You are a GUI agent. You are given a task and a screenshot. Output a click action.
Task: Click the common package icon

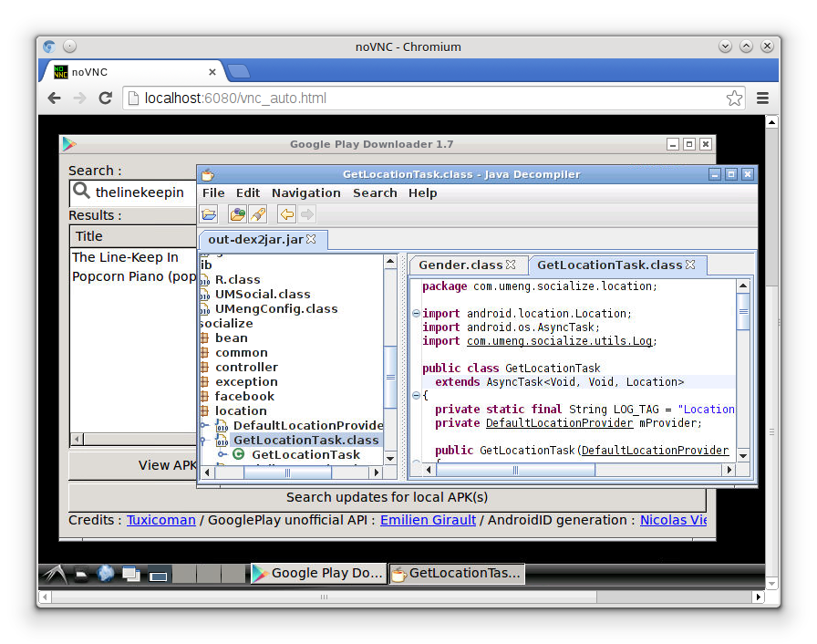point(205,353)
